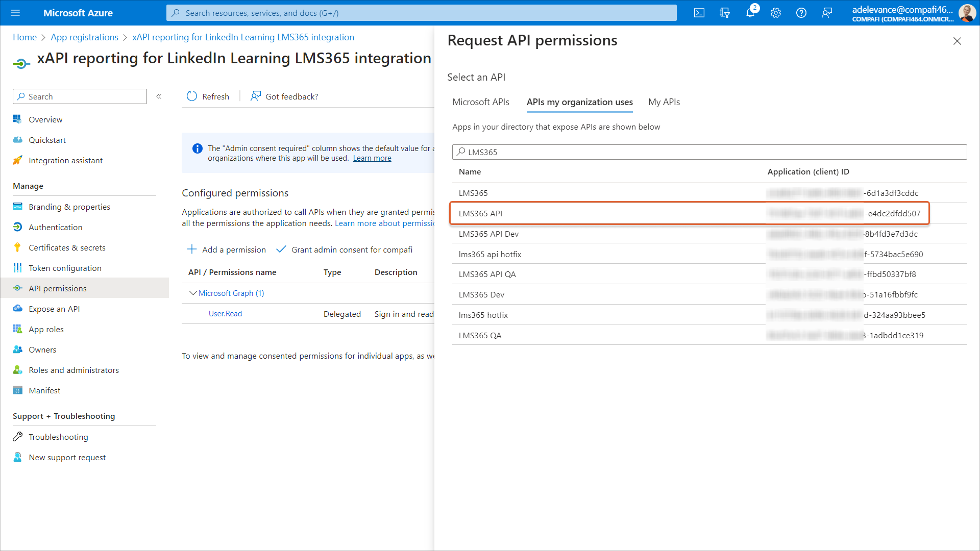The height and width of the screenshot is (551, 980).
Task: Open the directories and subscriptions filter icon
Action: pyautogui.click(x=725, y=13)
